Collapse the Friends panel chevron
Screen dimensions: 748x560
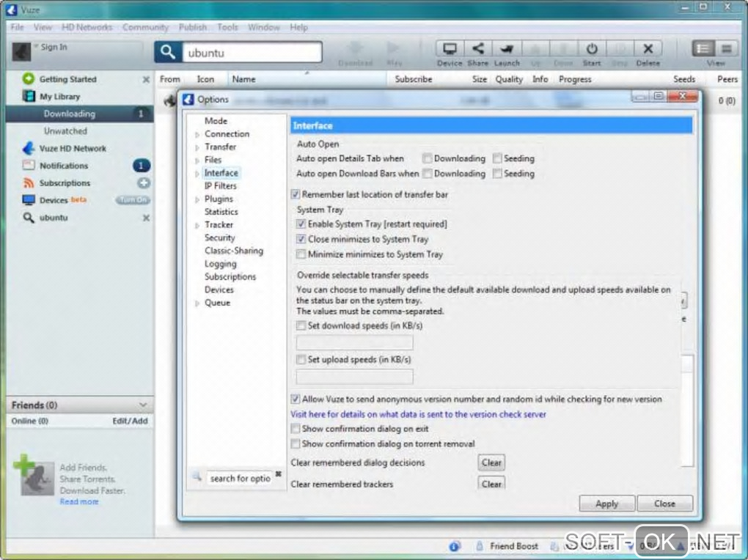click(143, 405)
